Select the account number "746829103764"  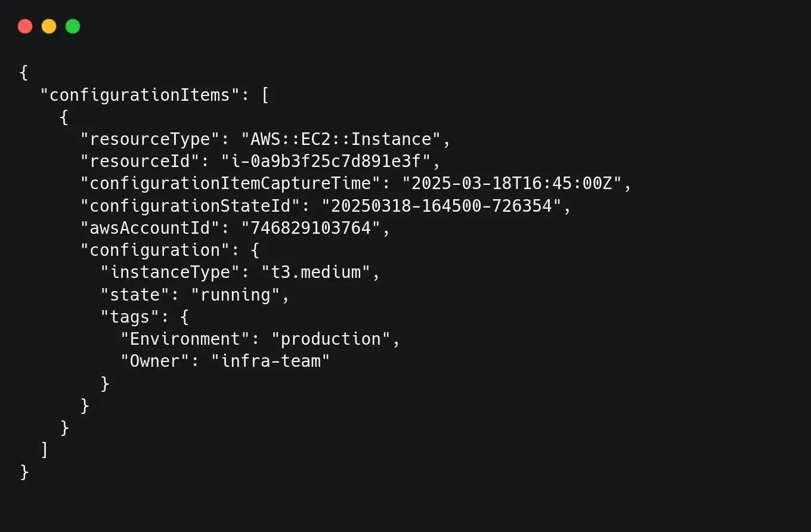pos(311,228)
